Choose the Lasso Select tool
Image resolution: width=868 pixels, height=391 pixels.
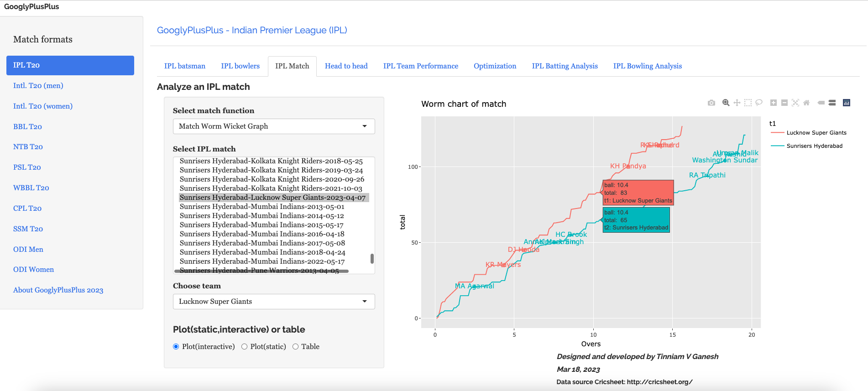[x=758, y=103]
